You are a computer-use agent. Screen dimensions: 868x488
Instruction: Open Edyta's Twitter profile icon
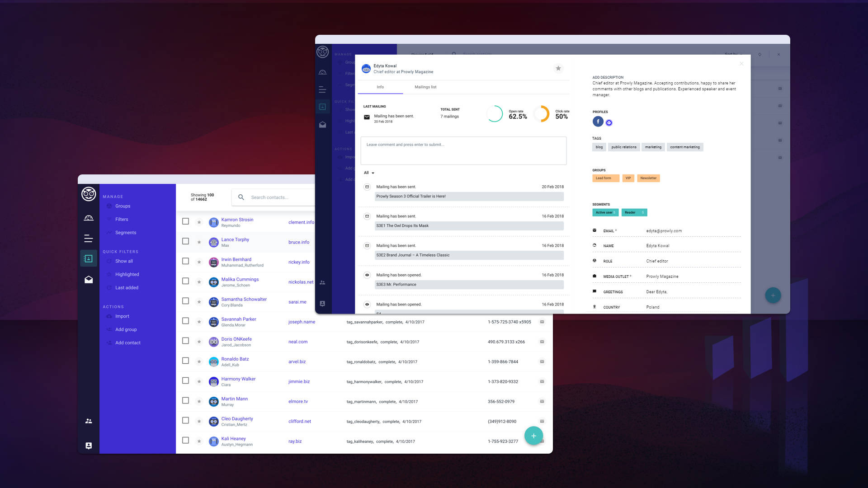(609, 122)
